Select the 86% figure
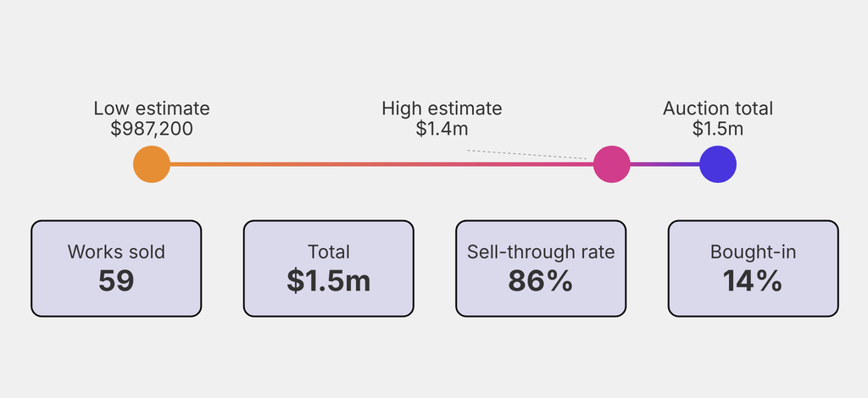 pos(541,280)
